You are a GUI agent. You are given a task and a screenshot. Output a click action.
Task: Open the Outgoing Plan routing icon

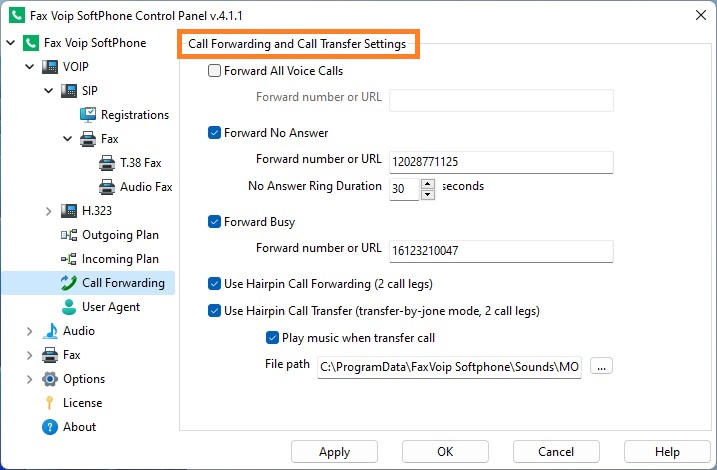[x=69, y=235]
